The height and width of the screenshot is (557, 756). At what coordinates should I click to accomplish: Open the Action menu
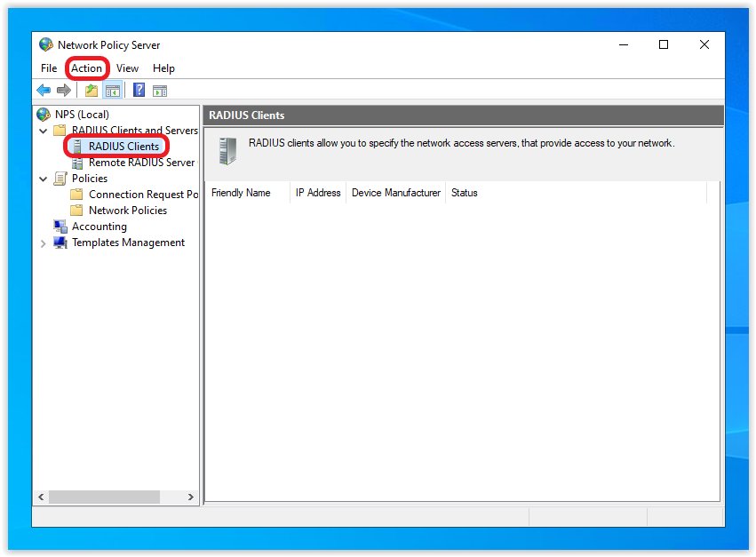(87, 68)
